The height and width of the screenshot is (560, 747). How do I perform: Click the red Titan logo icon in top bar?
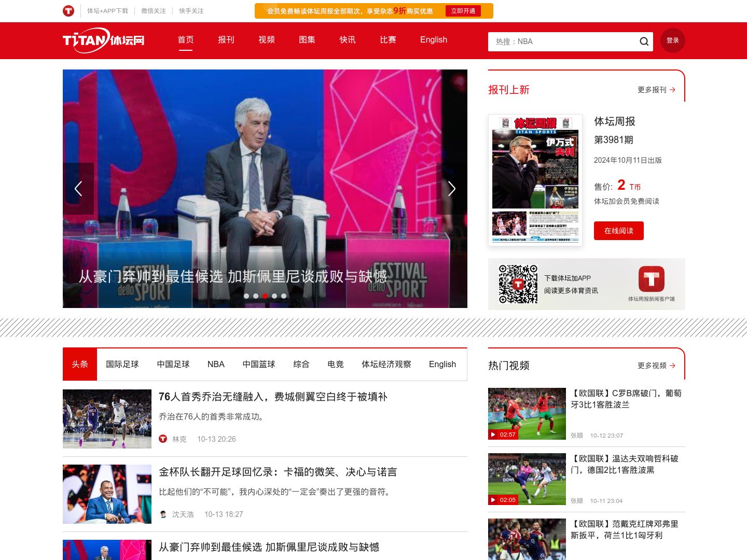[68, 11]
